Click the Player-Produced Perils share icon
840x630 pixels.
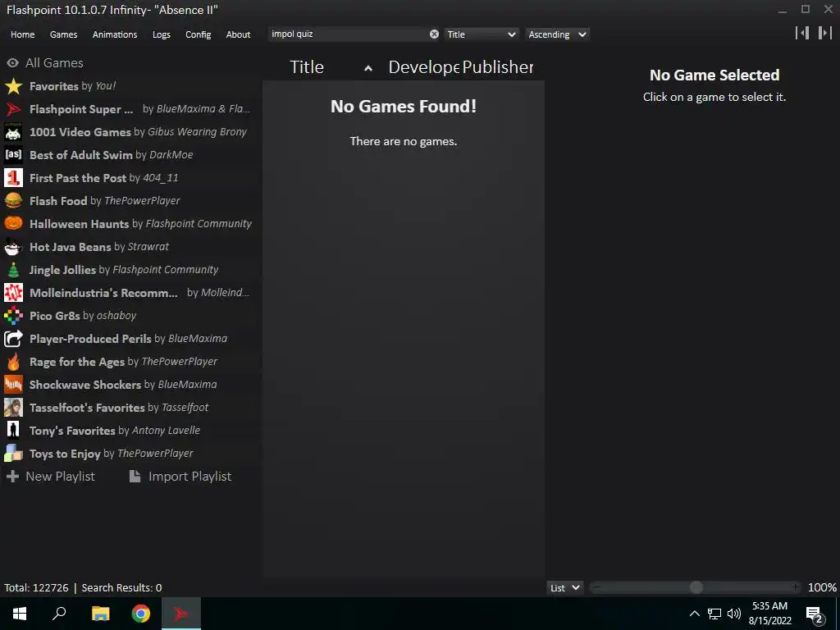pyautogui.click(x=13, y=339)
